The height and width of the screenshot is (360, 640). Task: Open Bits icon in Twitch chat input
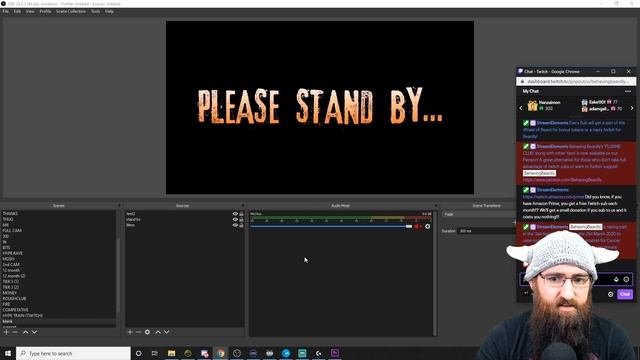pos(616,280)
